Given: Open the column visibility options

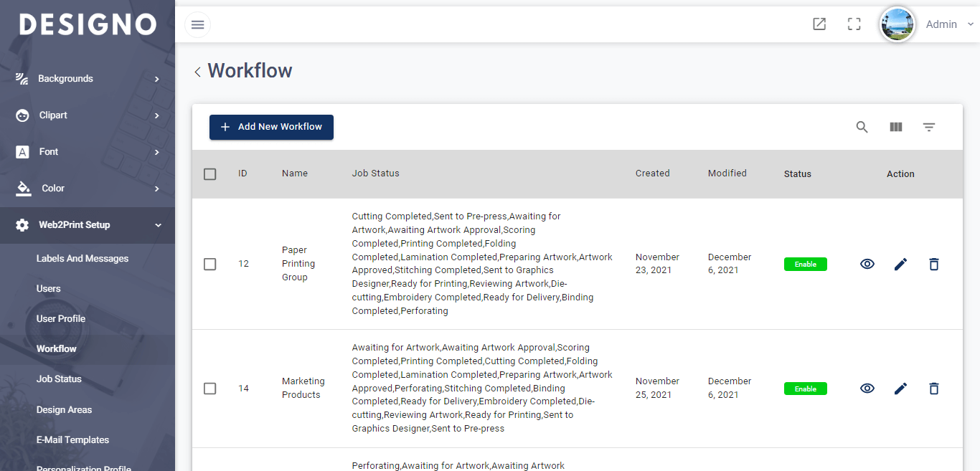Looking at the screenshot, I should click(x=895, y=127).
